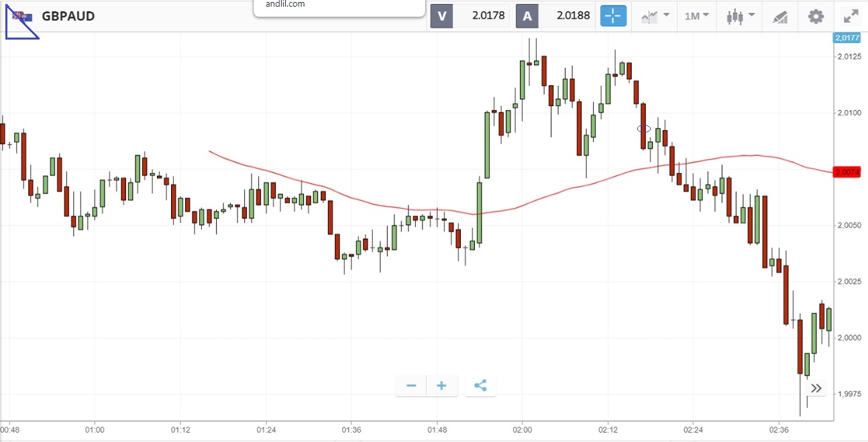Screen dimensions: 868x442
Task: Expand the candlestick chart type dropdown
Action: point(741,16)
